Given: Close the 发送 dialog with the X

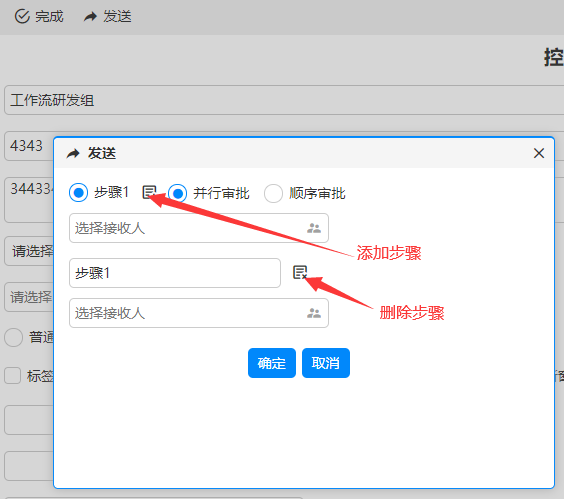Looking at the screenshot, I should [x=538, y=153].
